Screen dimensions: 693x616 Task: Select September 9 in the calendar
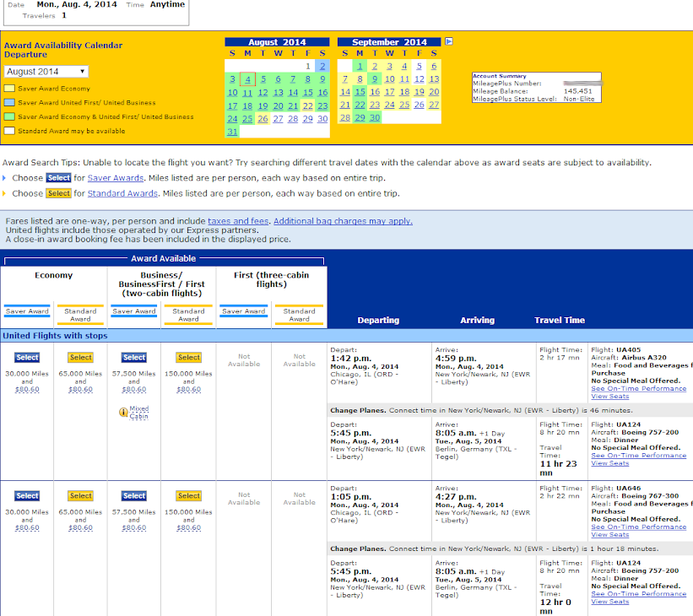[x=374, y=79]
